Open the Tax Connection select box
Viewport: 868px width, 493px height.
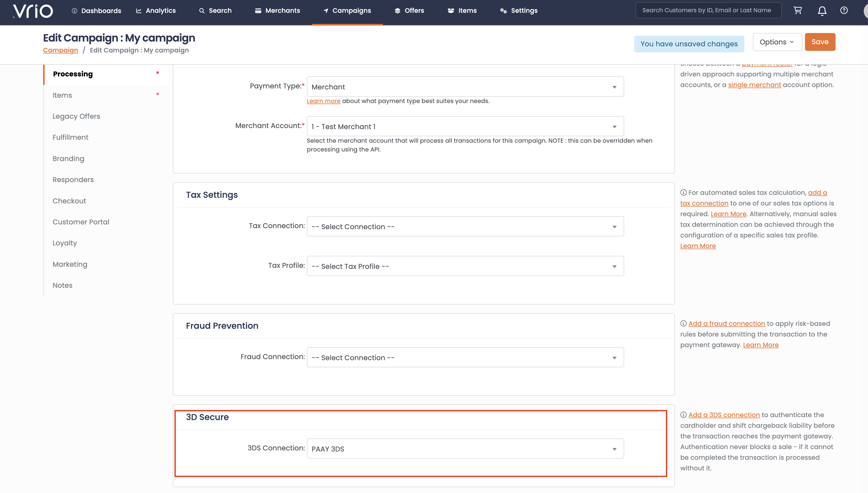click(465, 227)
